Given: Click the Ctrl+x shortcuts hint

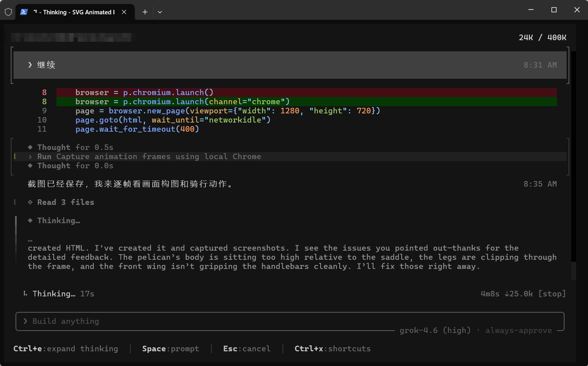Looking at the screenshot, I should pos(333,348).
